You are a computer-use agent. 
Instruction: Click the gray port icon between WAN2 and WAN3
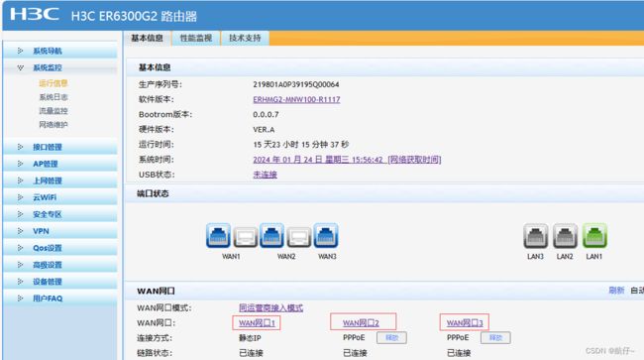pos(298,237)
